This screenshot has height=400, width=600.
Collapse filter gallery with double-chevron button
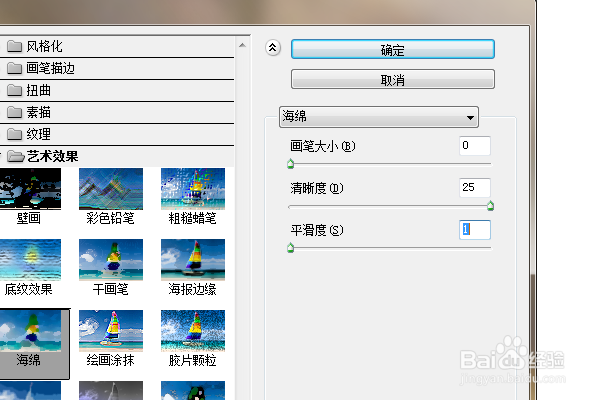[x=273, y=48]
